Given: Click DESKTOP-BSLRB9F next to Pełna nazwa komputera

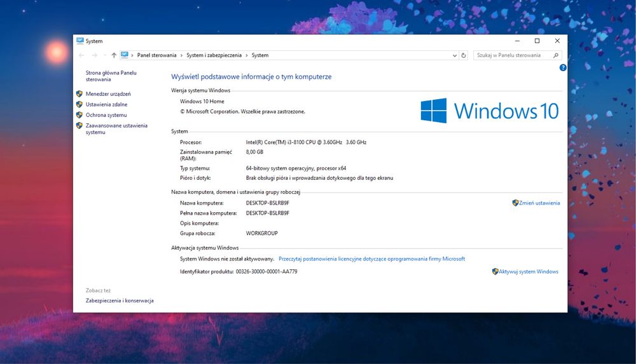Looking at the screenshot, I should click(267, 213).
